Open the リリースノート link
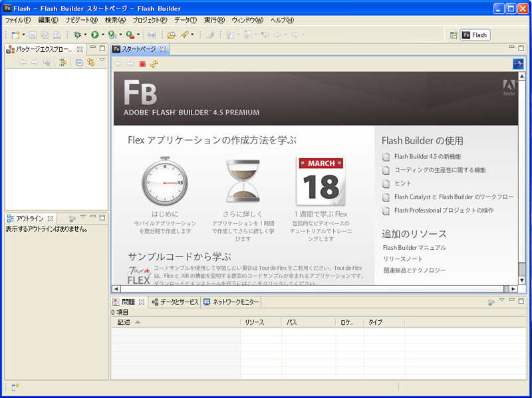The height and width of the screenshot is (398, 532). (403, 259)
